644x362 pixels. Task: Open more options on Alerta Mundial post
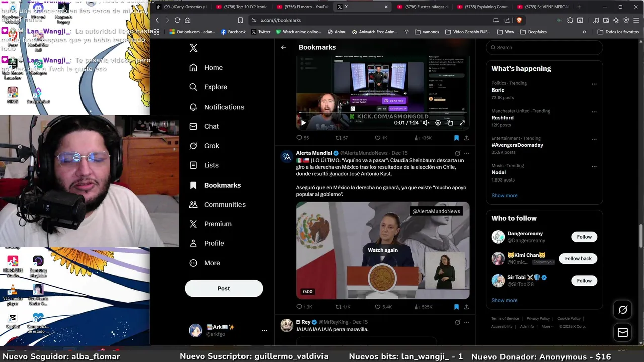(466, 153)
